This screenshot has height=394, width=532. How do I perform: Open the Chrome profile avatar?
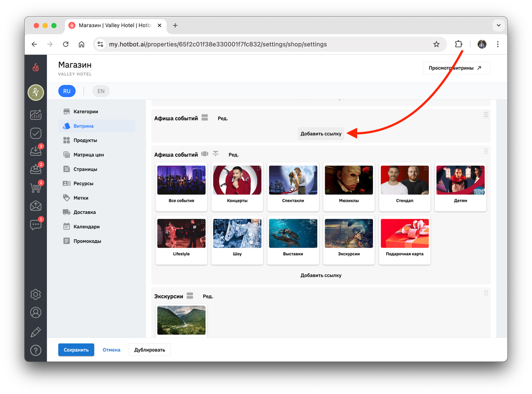(482, 44)
